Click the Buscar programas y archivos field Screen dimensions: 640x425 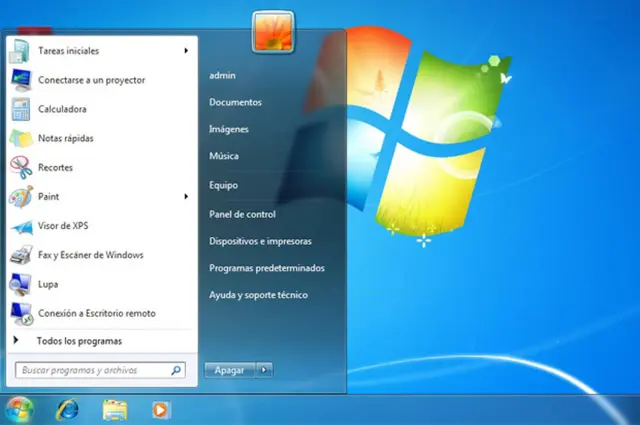[95, 370]
